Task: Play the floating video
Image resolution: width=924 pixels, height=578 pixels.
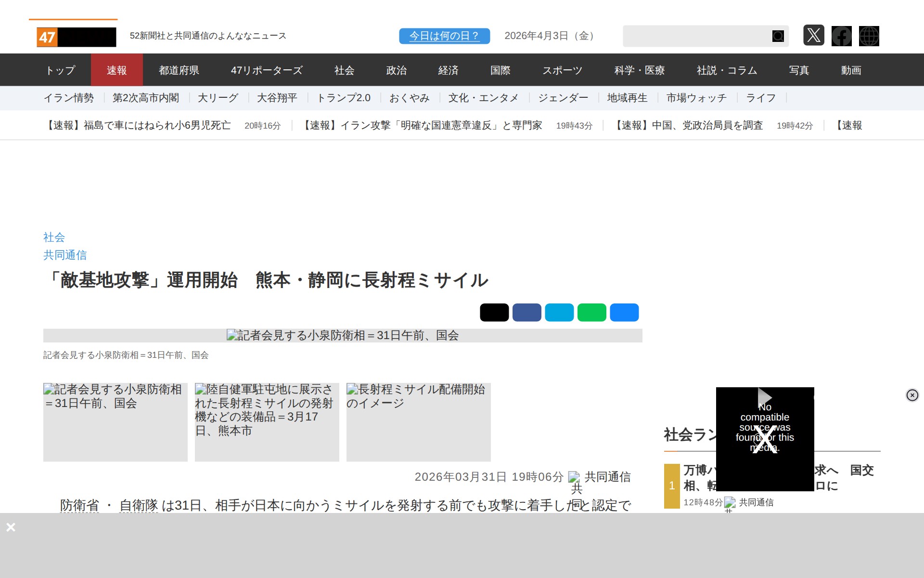Action: (x=764, y=397)
